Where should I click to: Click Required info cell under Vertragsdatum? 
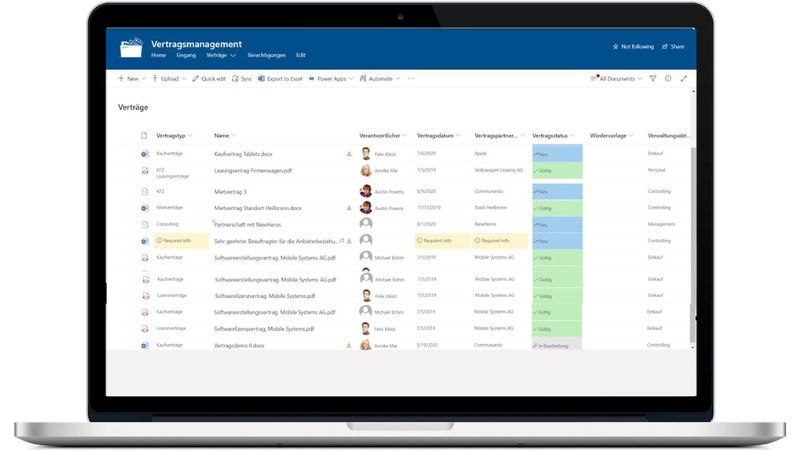pyautogui.click(x=442, y=241)
